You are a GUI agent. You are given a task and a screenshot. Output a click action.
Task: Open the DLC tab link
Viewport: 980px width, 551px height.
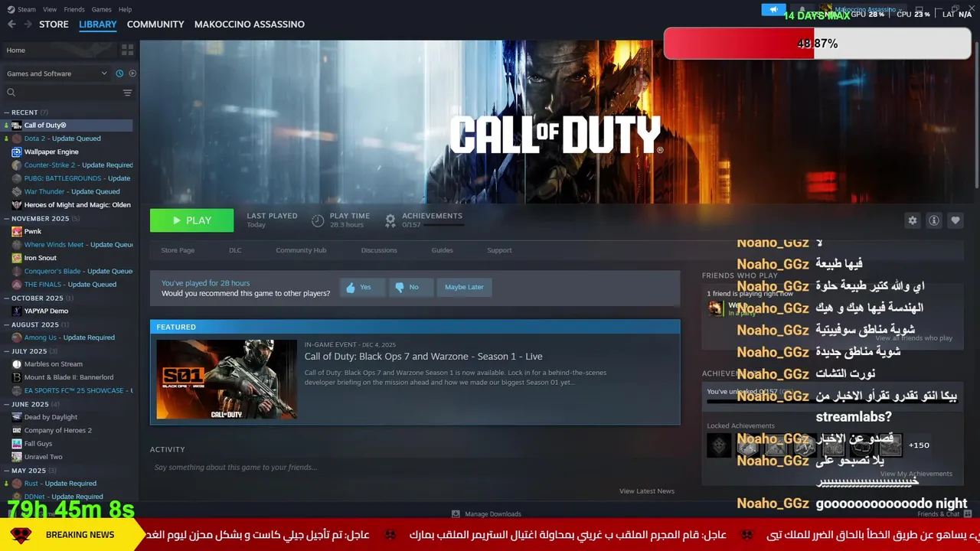tap(235, 250)
